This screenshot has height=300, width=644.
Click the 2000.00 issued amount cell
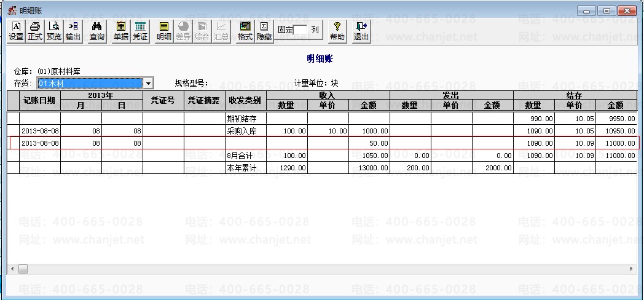click(492, 168)
